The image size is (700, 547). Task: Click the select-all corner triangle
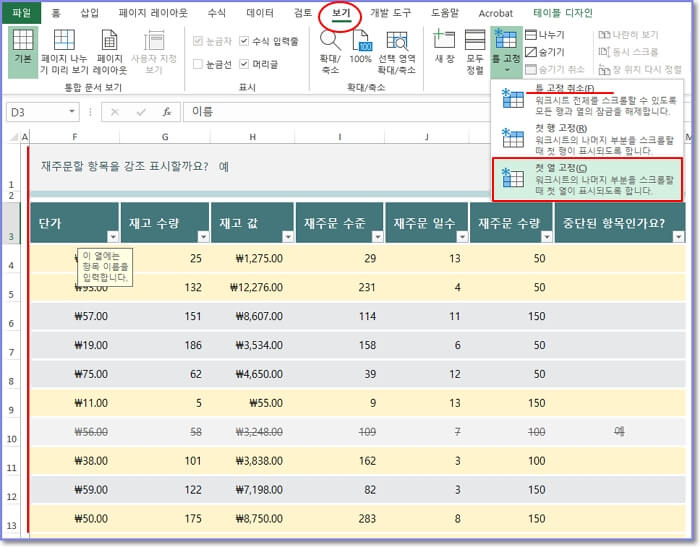(14, 137)
